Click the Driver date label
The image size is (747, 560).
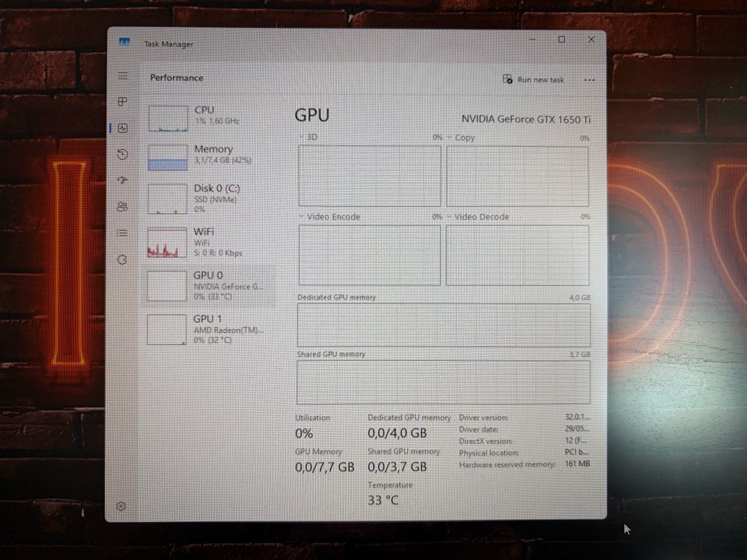[x=479, y=429]
